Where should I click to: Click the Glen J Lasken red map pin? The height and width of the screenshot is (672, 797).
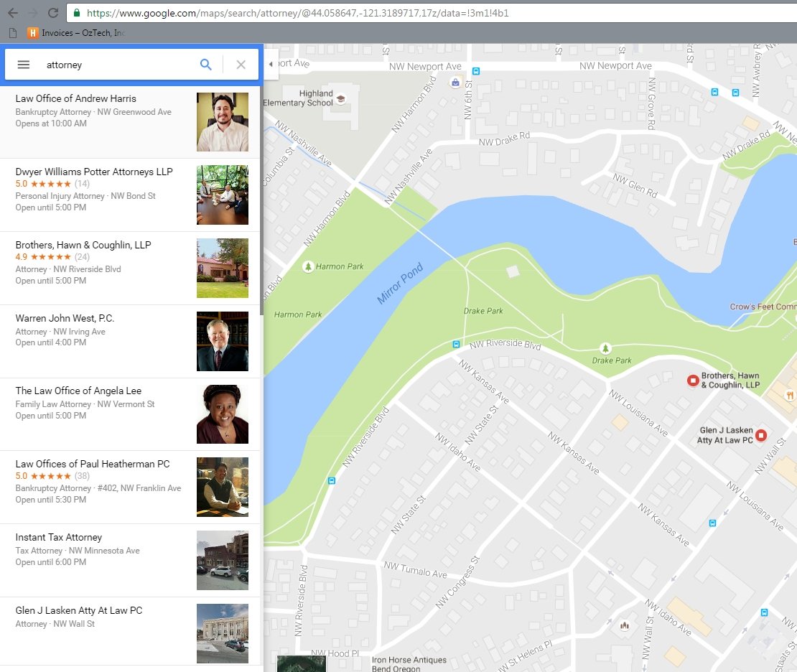coord(761,435)
